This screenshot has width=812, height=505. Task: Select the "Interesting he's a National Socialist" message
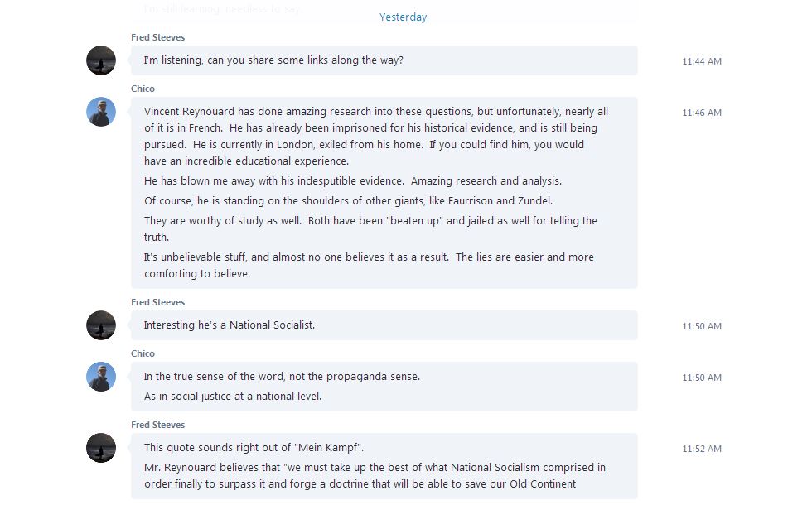(x=384, y=325)
